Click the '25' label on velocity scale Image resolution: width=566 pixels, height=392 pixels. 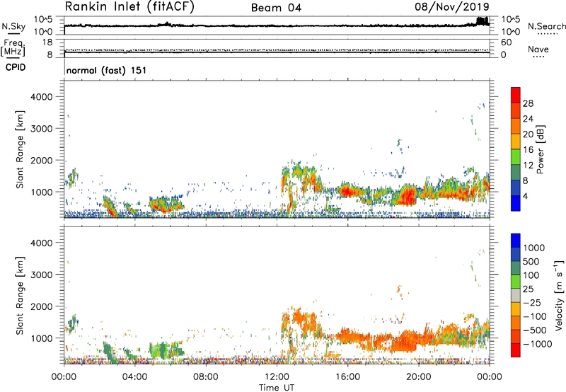pyautogui.click(x=528, y=289)
